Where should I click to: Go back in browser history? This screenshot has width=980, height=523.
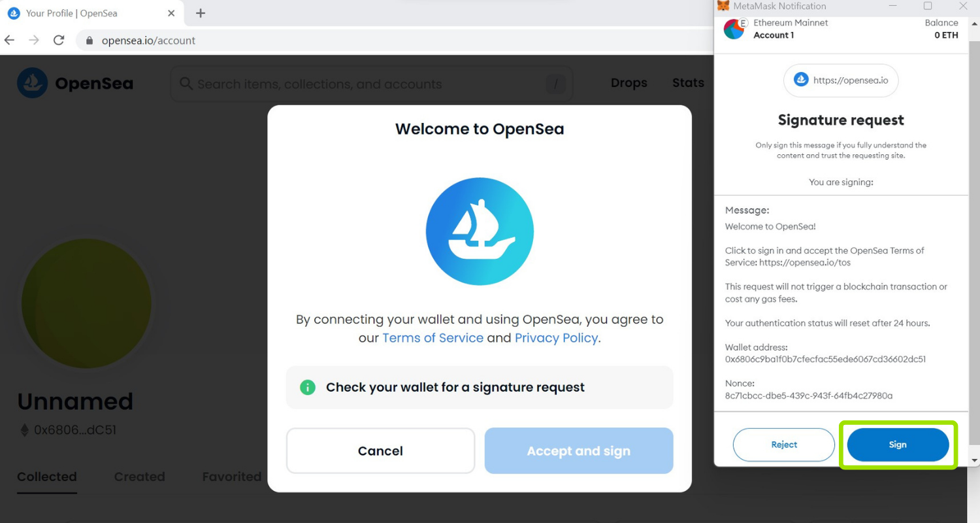[9, 40]
